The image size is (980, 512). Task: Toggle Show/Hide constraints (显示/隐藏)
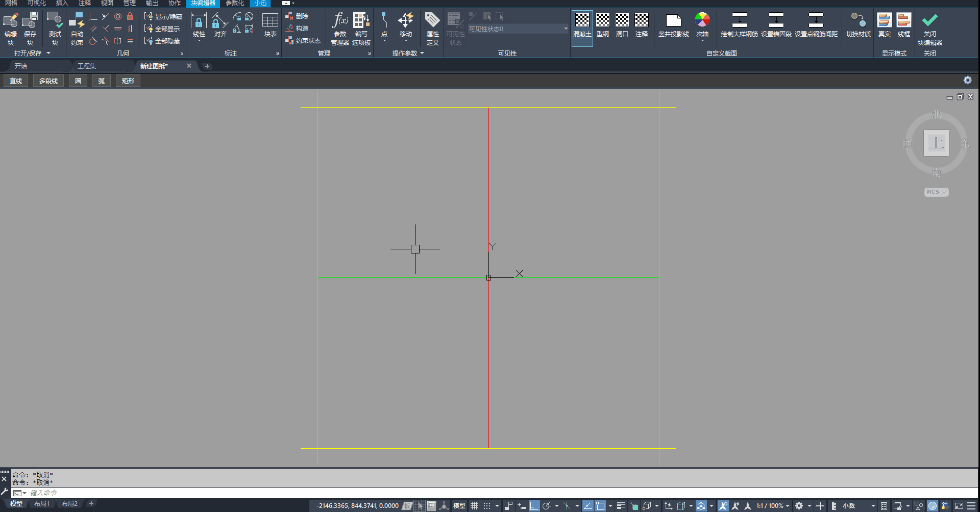point(163,17)
